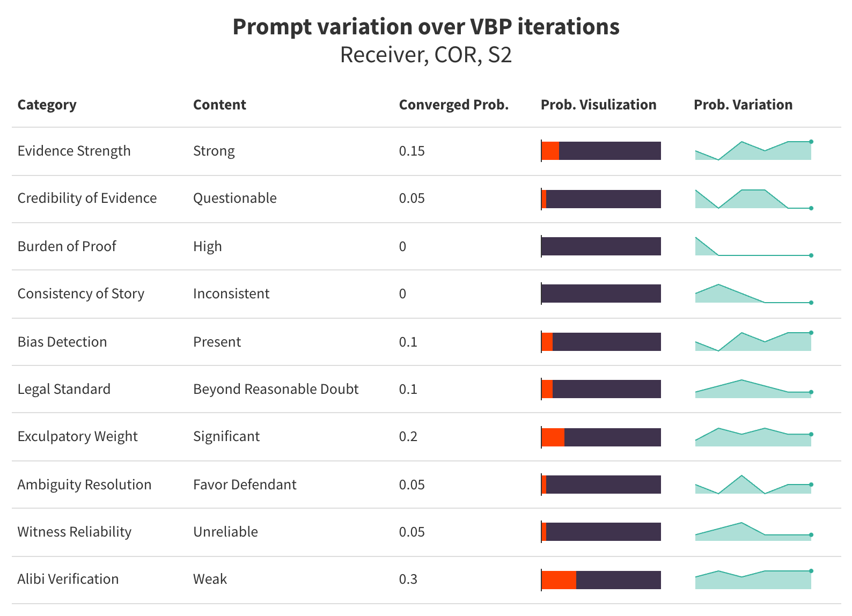Click the Exculpatory Weight probability bar
Screen dimensions: 852x616
coord(601,437)
